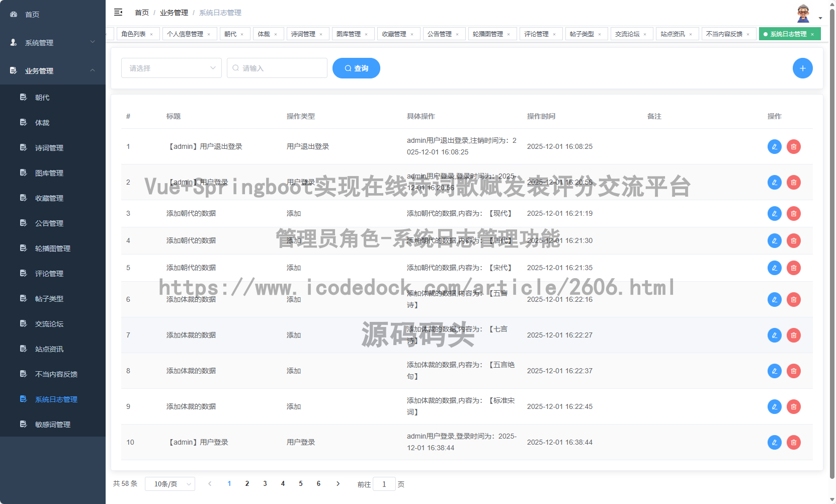Click the sidebar collapse hamburger icon
Image resolution: width=836 pixels, height=504 pixels.
click(118, 12)
